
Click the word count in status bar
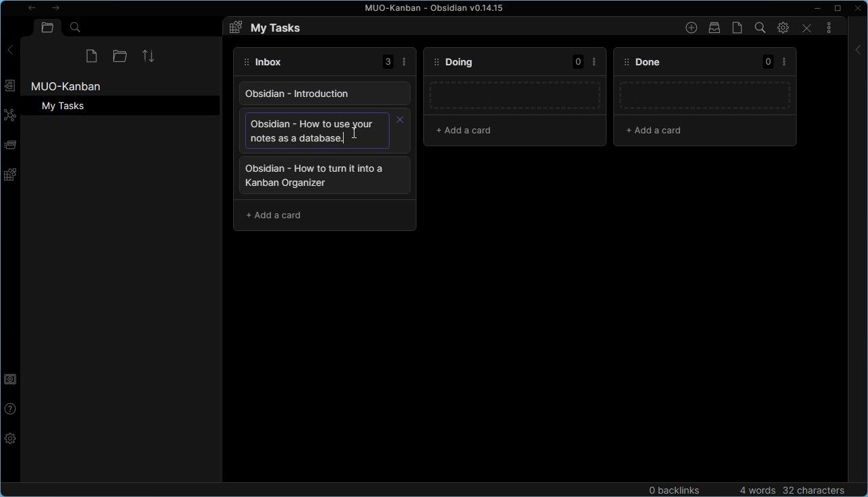pyautogui.click(x=757, y=490)
